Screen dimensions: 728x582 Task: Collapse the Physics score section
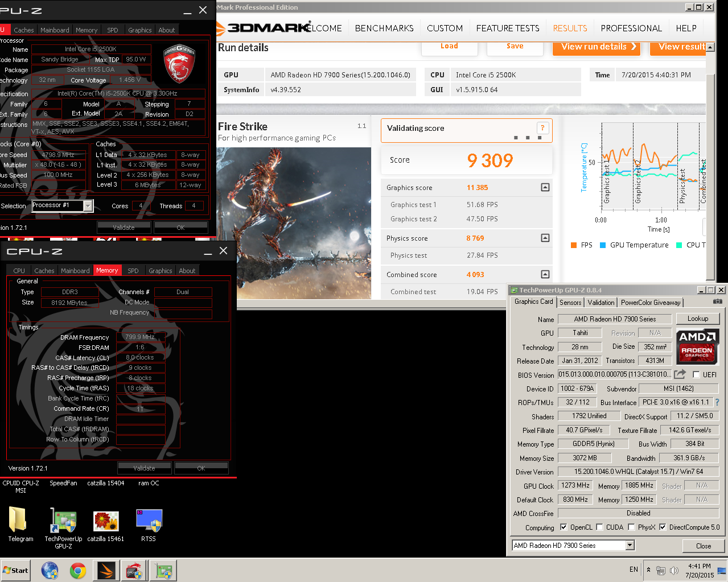click(545, 238)
